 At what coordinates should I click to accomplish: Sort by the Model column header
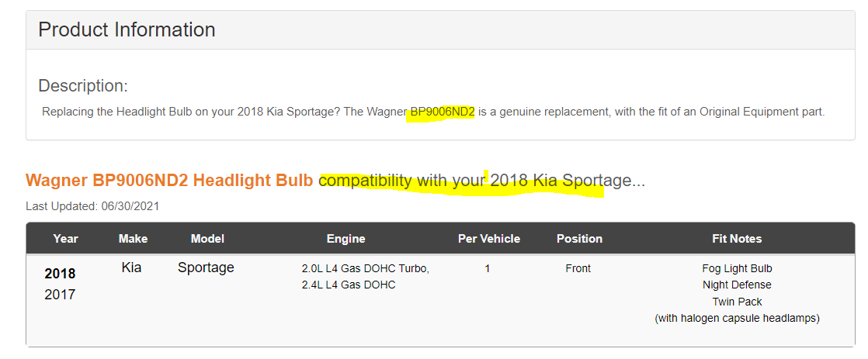tap(207, 239)
